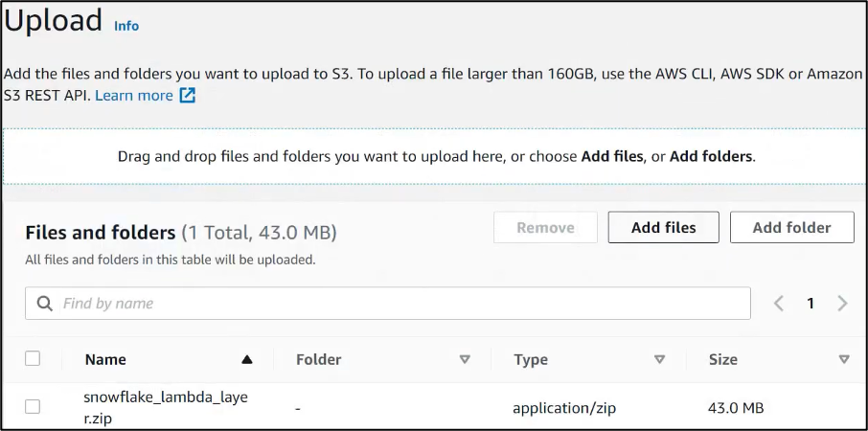
Task: Click the drag and drop upload area
Action: point(436,156)
